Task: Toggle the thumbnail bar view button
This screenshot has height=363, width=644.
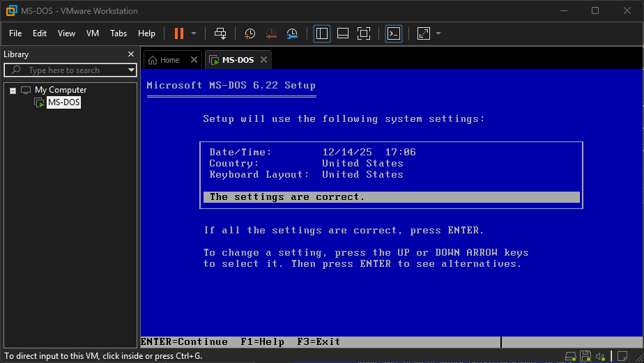Action: [x=342, y=33]
